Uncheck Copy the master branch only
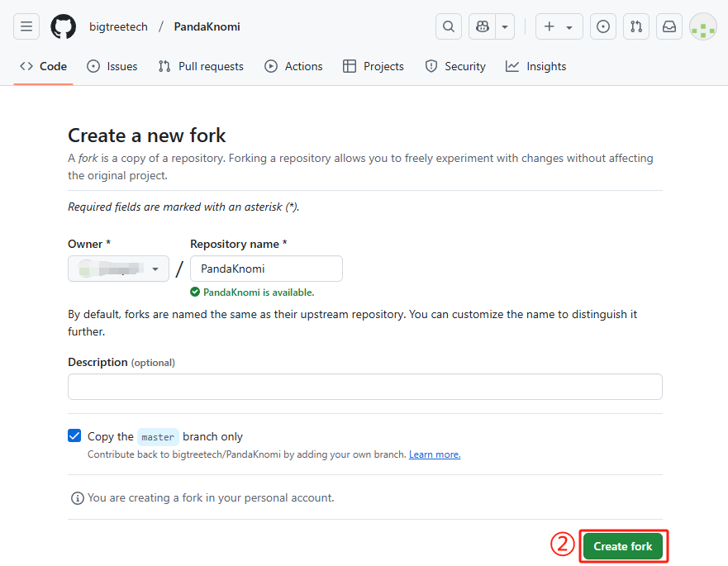Image resolution: width=728 pixels, height=566 pixels. (x=75, y=436)
